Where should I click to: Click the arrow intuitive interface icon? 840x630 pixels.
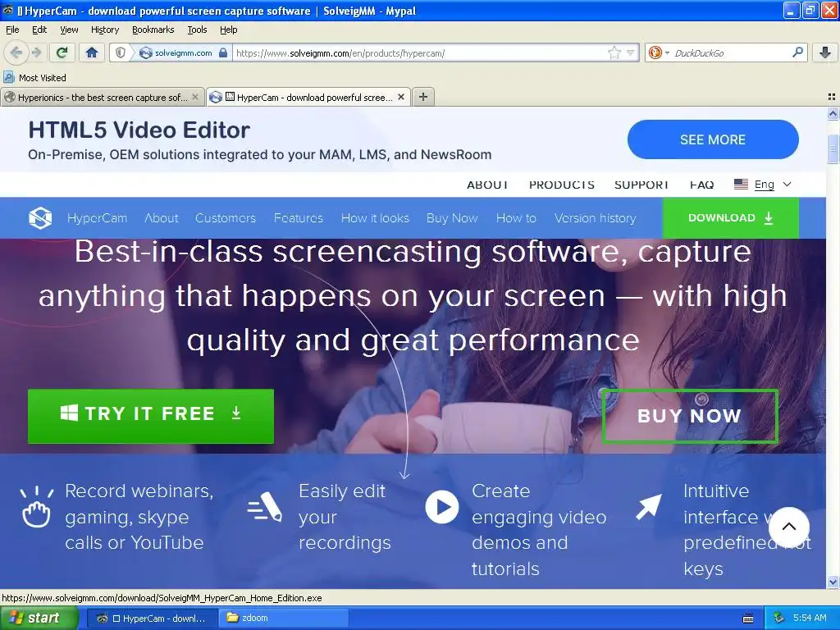[x=648, y=507]
